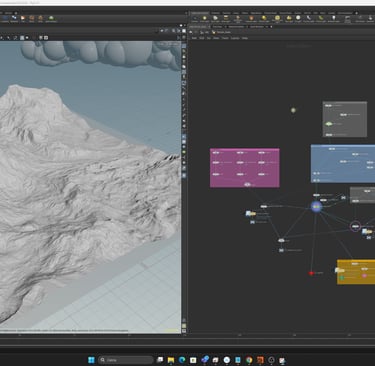The width and height of the screenshot is (375, 366).
Task: Open new pane tab plus dropdown
Action: [x=271, y=27]
